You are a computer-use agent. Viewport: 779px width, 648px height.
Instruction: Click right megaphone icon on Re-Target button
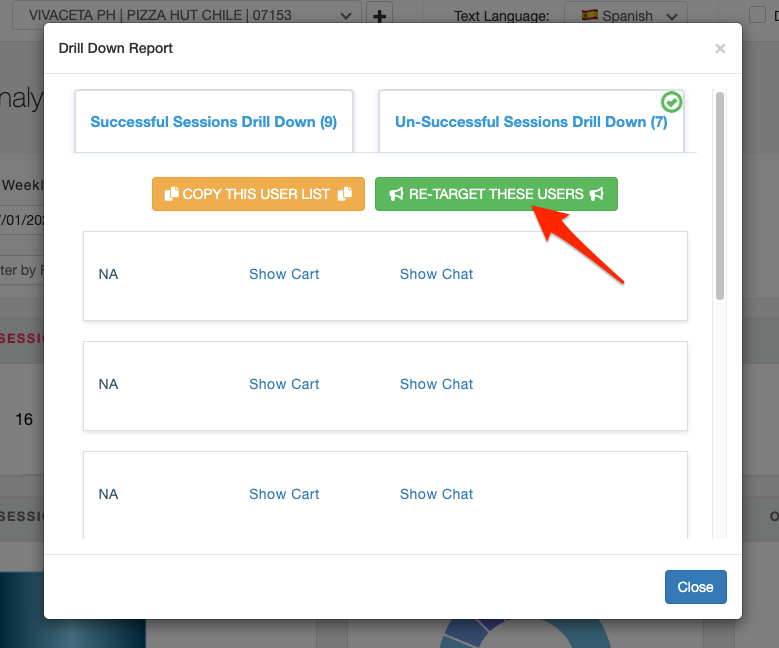(x=597, y=194)
